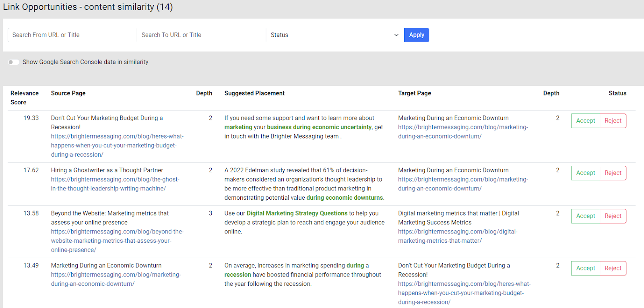Reject the Hiring a Ghostwriter link suggestion
644x308 pixels.
coord(613,173)
